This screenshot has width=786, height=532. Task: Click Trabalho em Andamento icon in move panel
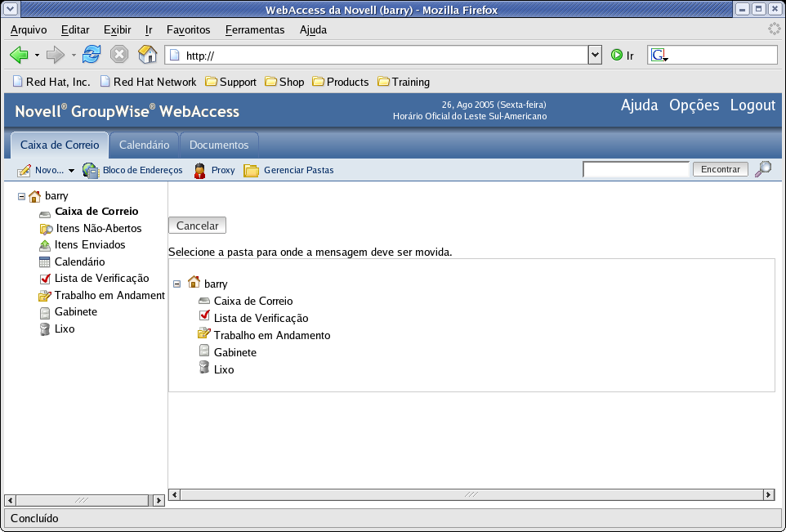[x=204, y=333]
